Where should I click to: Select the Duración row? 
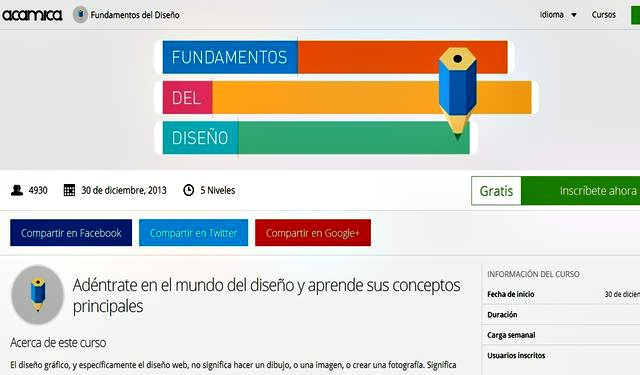pos(561,315)
